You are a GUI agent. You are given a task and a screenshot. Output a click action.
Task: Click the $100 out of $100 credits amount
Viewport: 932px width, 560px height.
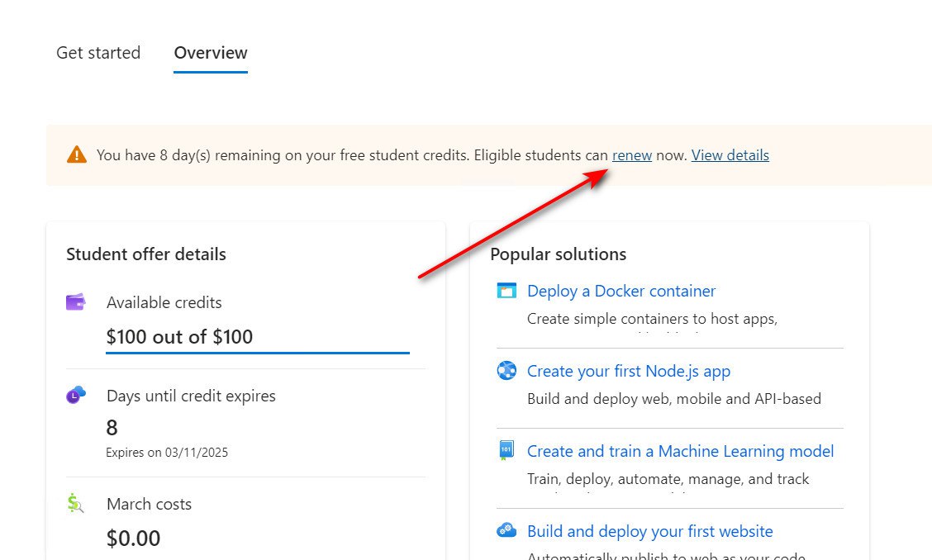[x=179, y=336]
